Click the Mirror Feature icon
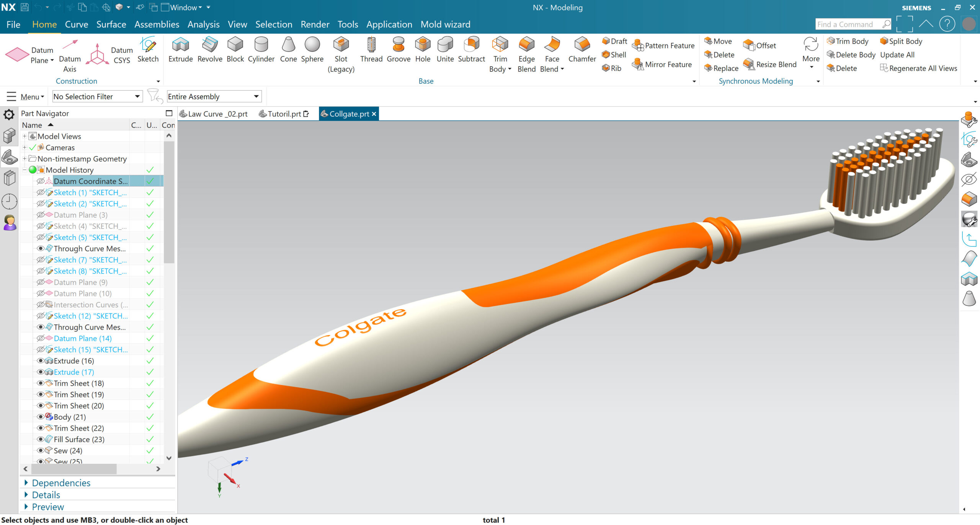Screen dimensions: 980x525 [x=638, y=64]
